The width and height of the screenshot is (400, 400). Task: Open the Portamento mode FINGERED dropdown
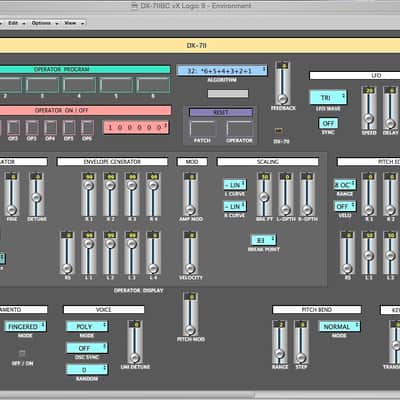25,326
